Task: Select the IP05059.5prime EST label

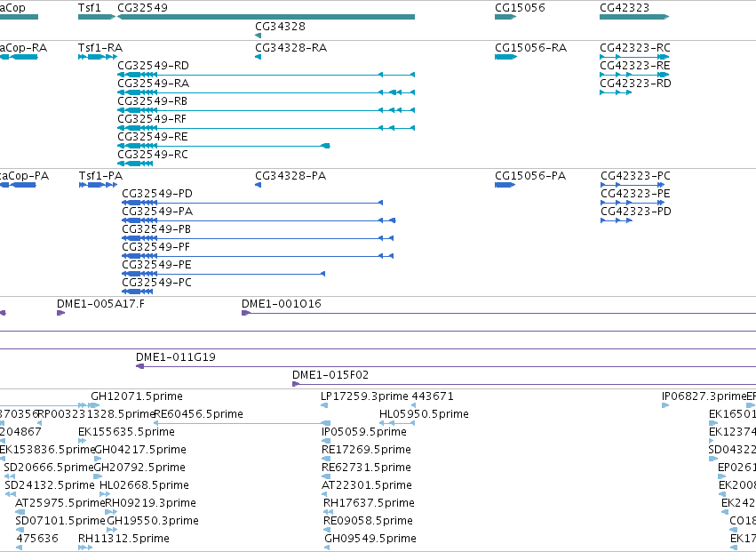Action: click(x=364, y=432)
